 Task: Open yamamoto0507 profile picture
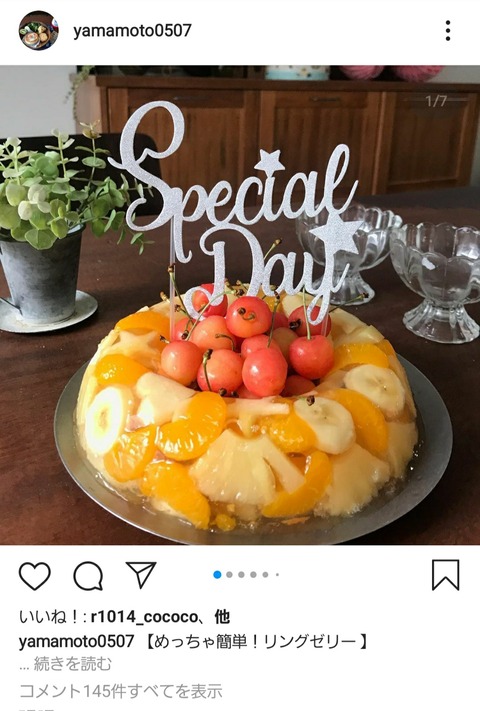coord(39,30)
